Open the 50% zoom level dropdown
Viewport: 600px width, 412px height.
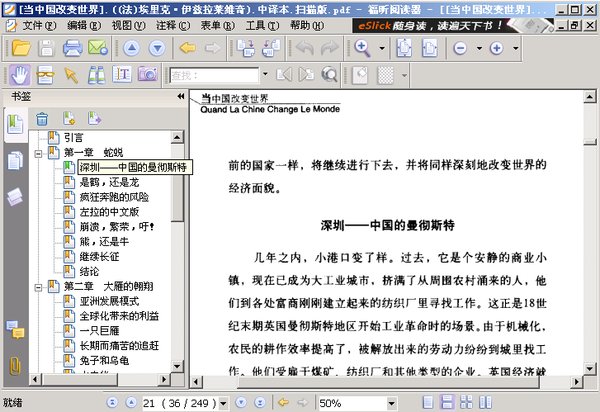(391, 403)
